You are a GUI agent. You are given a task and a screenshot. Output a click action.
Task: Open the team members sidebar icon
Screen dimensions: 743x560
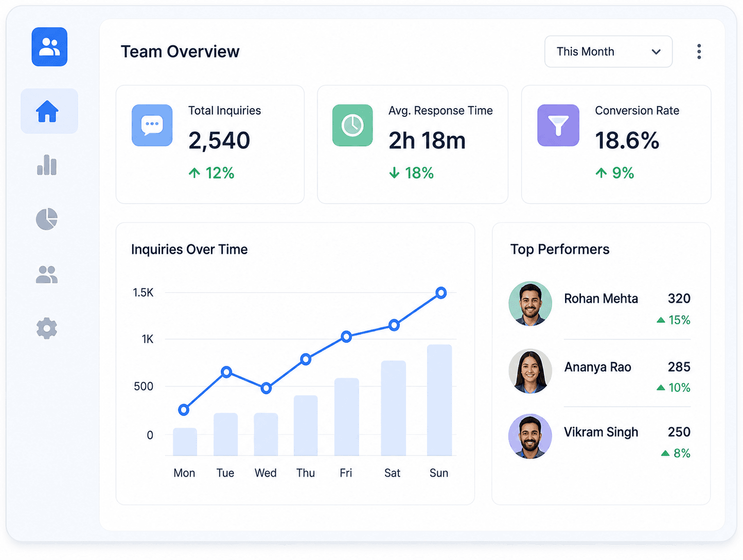pyautogui.click(x=47, y=275)
